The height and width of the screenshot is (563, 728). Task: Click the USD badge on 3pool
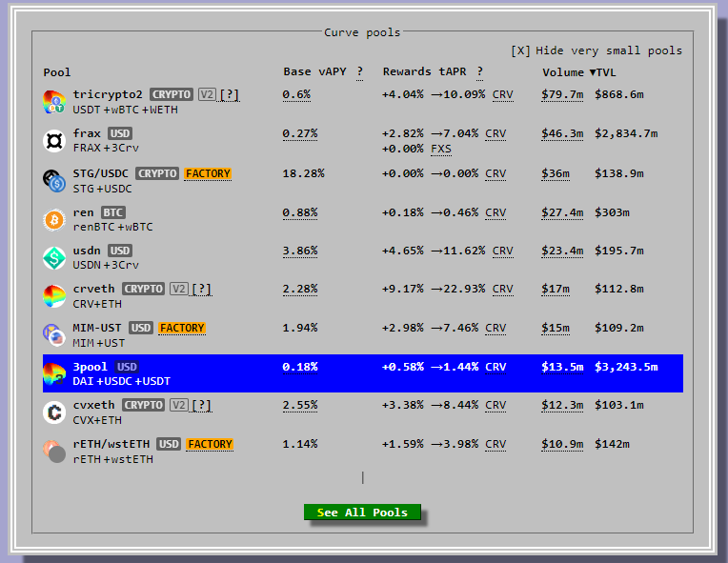tap(127, 367)
